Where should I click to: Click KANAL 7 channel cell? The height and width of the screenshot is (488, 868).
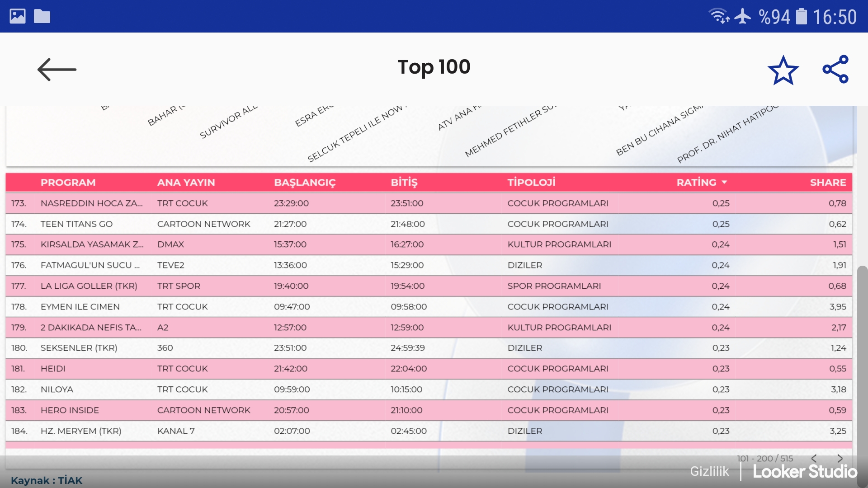click(176, 431)
